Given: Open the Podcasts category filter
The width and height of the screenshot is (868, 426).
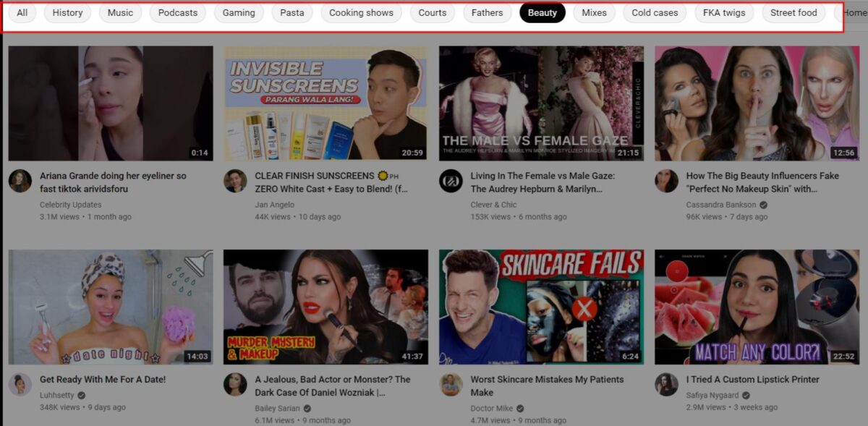Looking at the screenshot, I should tap(177, 12).
